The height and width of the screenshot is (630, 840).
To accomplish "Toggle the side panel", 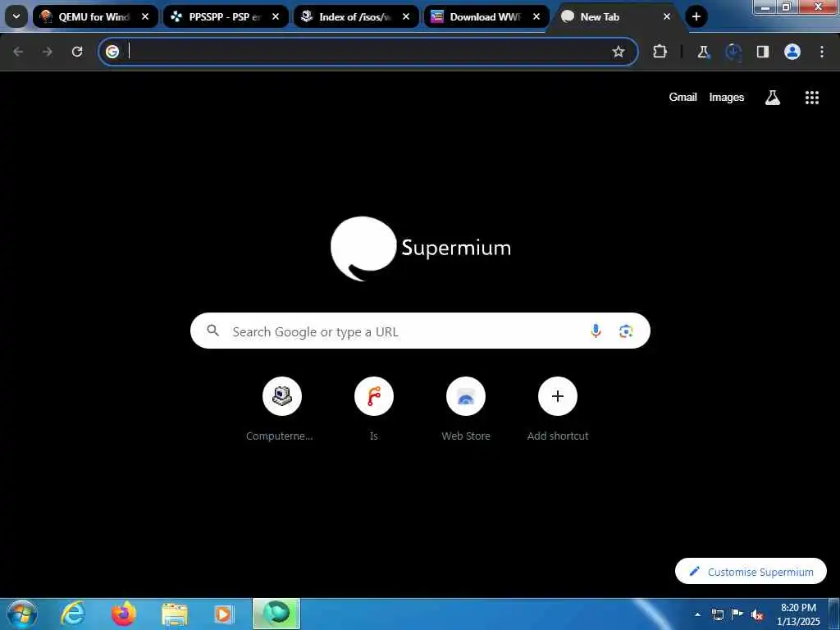I will tap(762, 52).
